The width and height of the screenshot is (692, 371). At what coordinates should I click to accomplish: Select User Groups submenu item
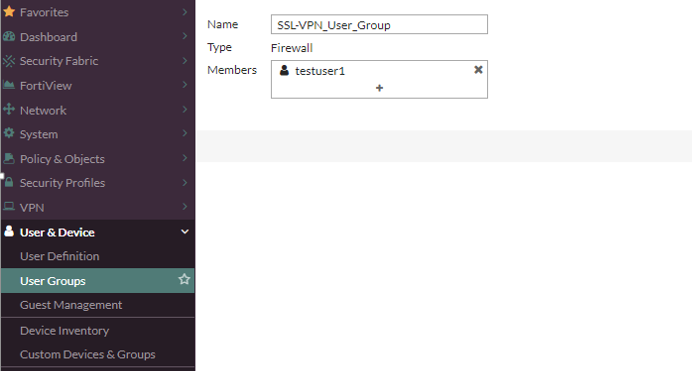click(x=98, y=281)
